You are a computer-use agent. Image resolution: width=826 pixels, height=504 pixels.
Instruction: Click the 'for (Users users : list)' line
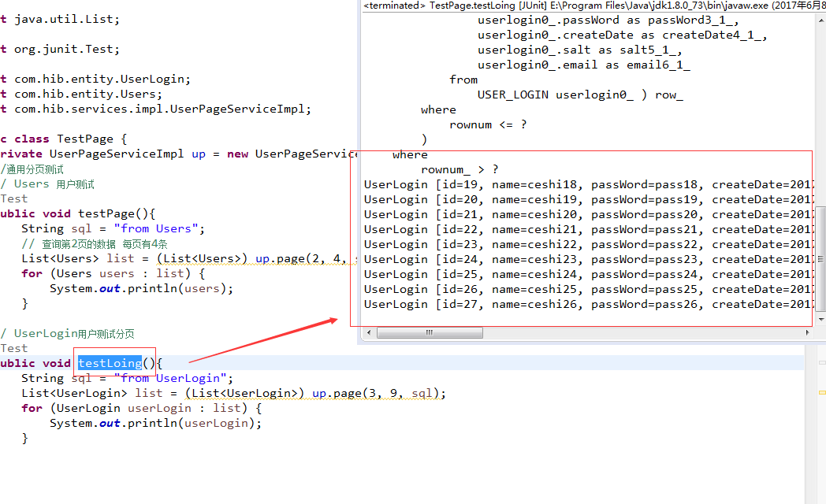pyautogui.click(x=113, y=273)
